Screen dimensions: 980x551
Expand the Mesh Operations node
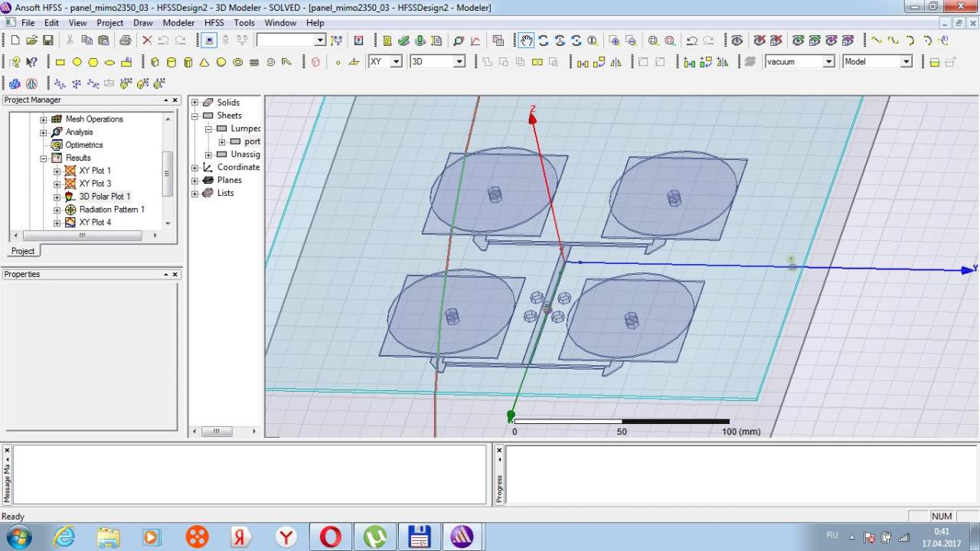[44, 119]
